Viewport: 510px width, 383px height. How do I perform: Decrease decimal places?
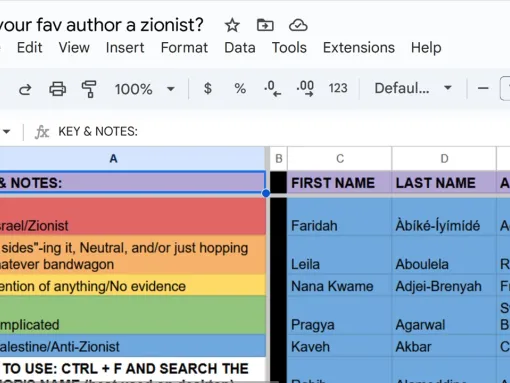click(272, 89)
